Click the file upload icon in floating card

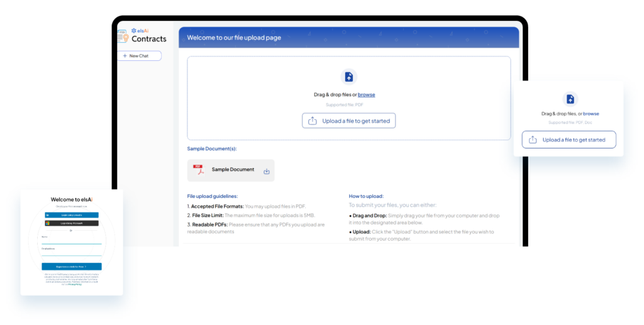570,99
